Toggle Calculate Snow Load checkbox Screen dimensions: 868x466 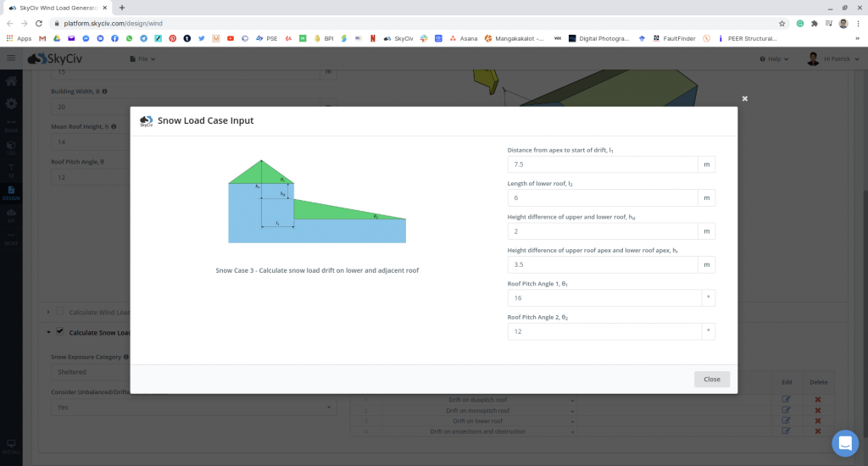[60, 332]
